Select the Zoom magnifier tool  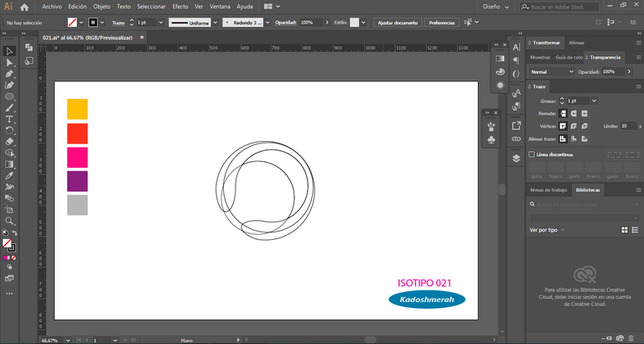coord(9,222)
